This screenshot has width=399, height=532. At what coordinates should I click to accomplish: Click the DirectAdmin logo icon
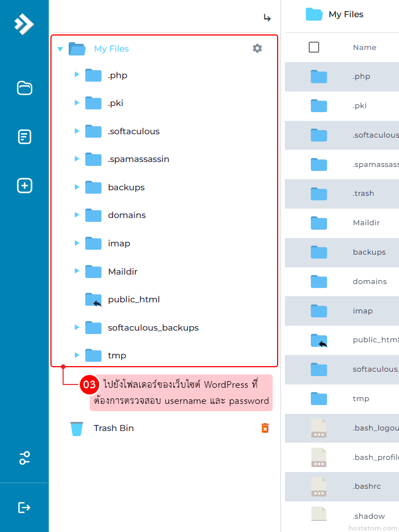click(24, 23)
